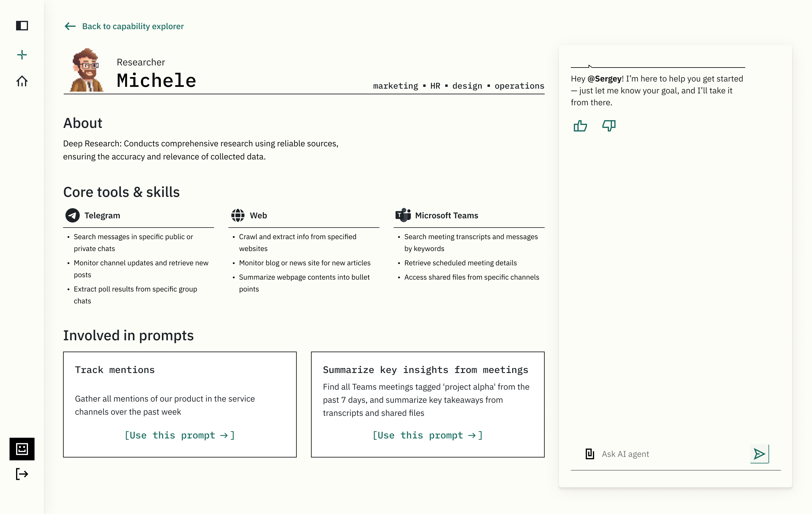This screenshot has height=514, width=812.
Task: Click the back arrow icon
Action: pyautogui.click(x=70, y=26)
